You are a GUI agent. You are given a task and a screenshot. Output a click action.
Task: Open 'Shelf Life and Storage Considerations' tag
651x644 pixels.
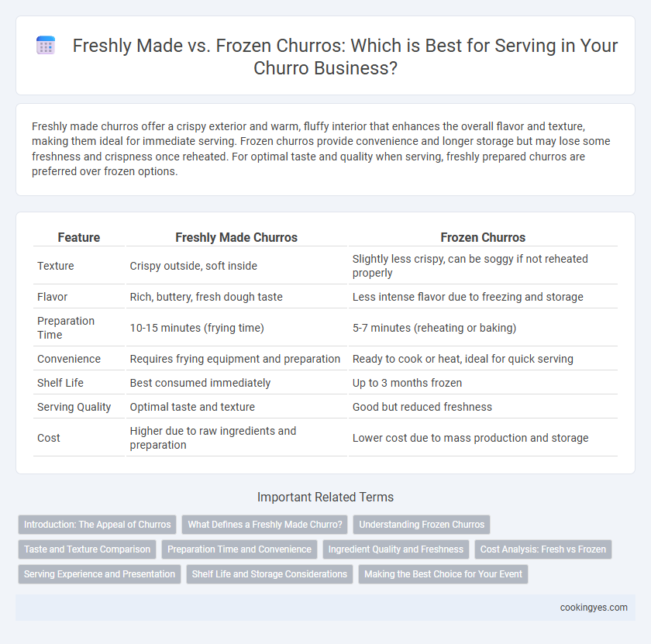point(270,574)
